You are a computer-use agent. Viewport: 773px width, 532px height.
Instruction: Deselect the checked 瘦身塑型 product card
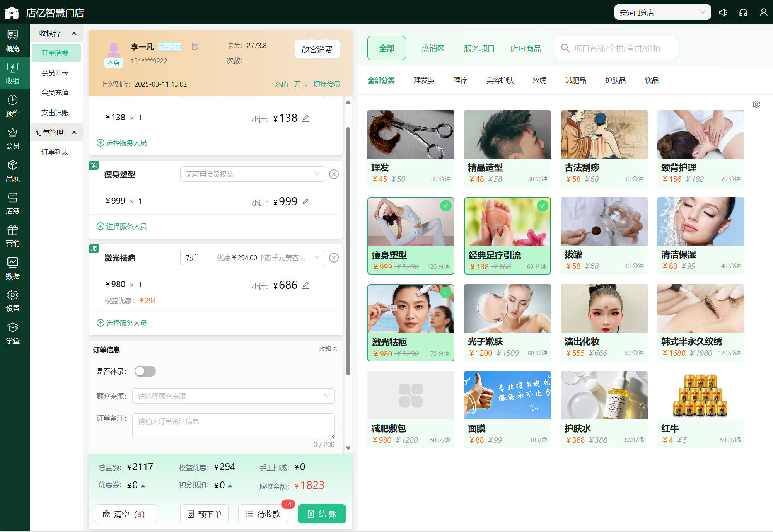[411, 235]
